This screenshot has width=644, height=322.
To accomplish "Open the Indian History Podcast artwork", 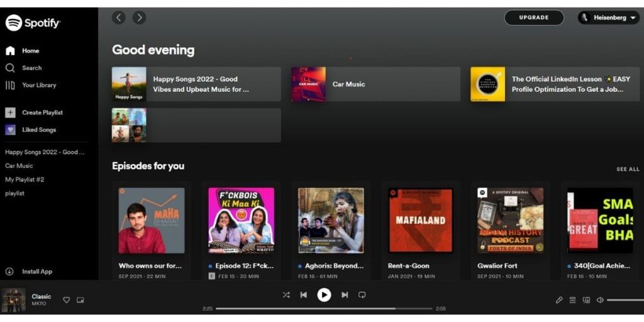I will click(x=511, y=221).
